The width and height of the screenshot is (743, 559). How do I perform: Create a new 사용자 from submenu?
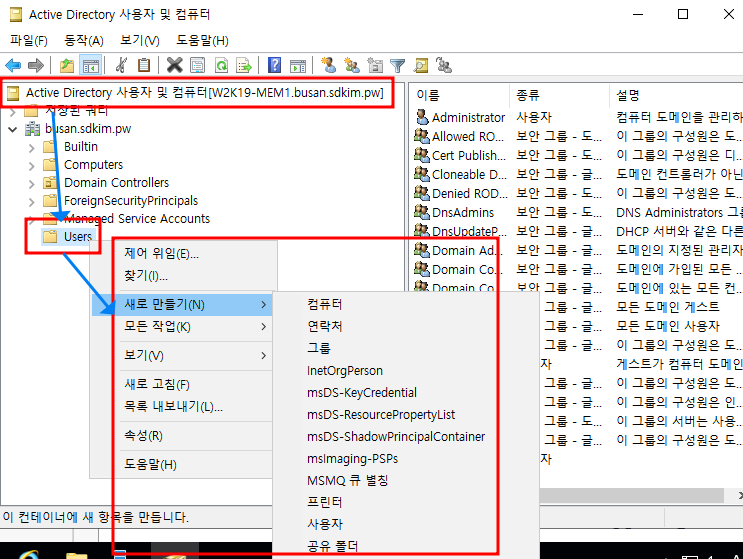pos(325,524)
